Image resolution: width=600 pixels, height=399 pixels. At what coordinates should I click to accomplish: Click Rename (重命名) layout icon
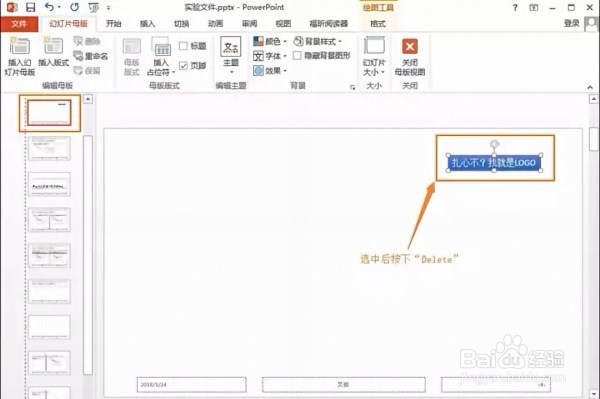click(x=91, y=56)
